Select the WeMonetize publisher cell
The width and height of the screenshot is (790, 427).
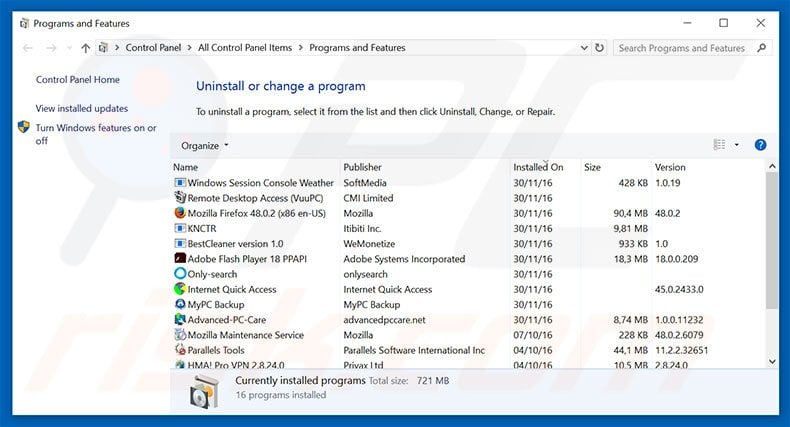369,244
